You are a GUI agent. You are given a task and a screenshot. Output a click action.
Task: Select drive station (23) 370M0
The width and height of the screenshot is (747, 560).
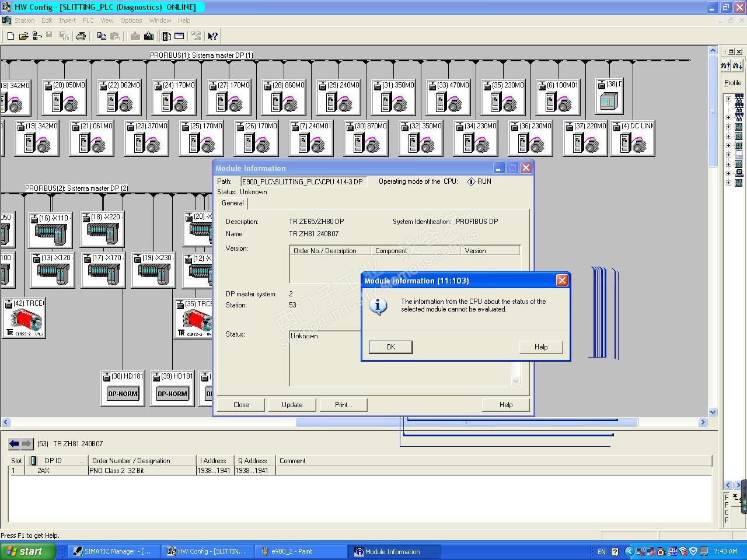pos(146,138)
